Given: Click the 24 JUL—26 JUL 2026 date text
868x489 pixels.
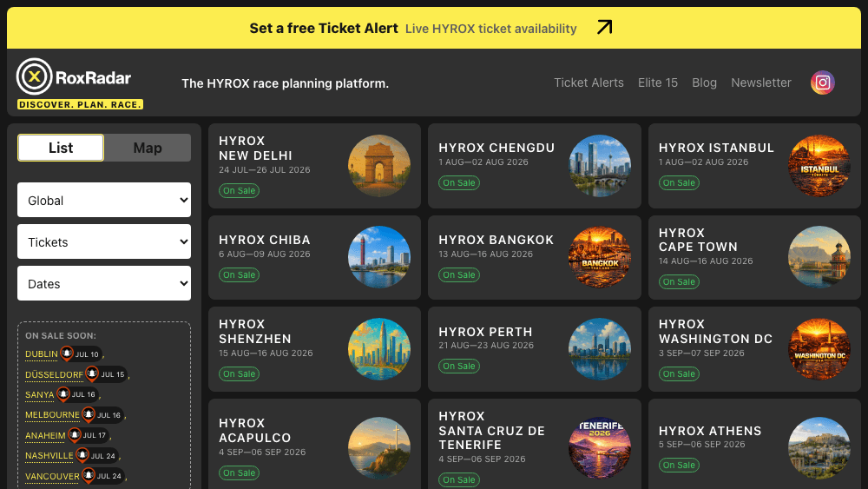Looking at the screenshot, I should (x=265, y=170).
